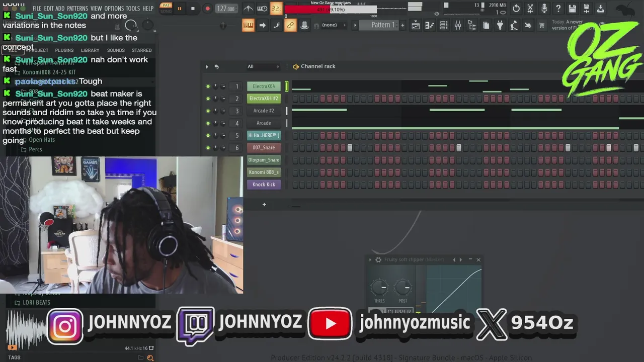Click the metronome icon near tempo

coord(249,9)
